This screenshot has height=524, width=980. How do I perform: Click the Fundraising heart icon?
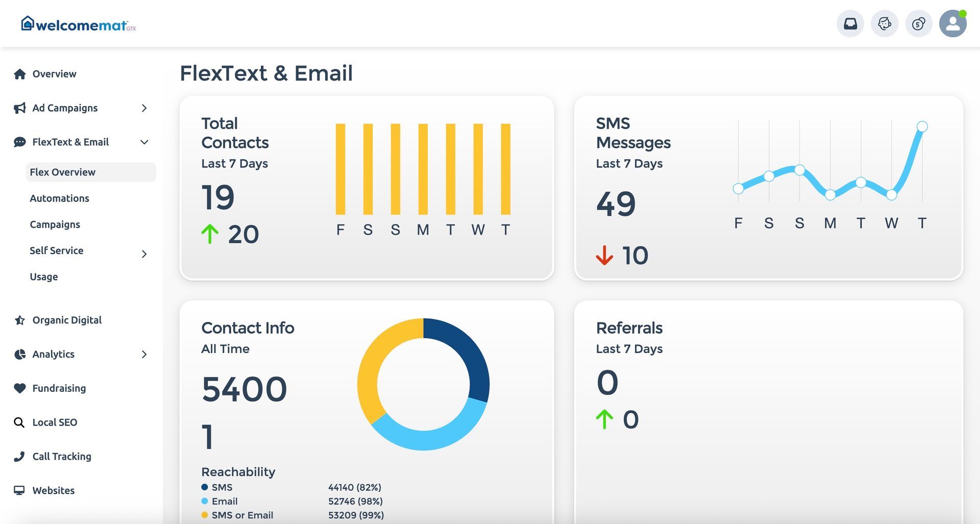point(20,388)
